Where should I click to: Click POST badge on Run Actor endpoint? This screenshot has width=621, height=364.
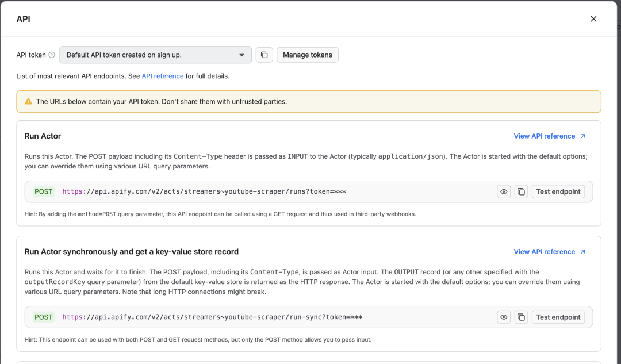pos(44,191)
